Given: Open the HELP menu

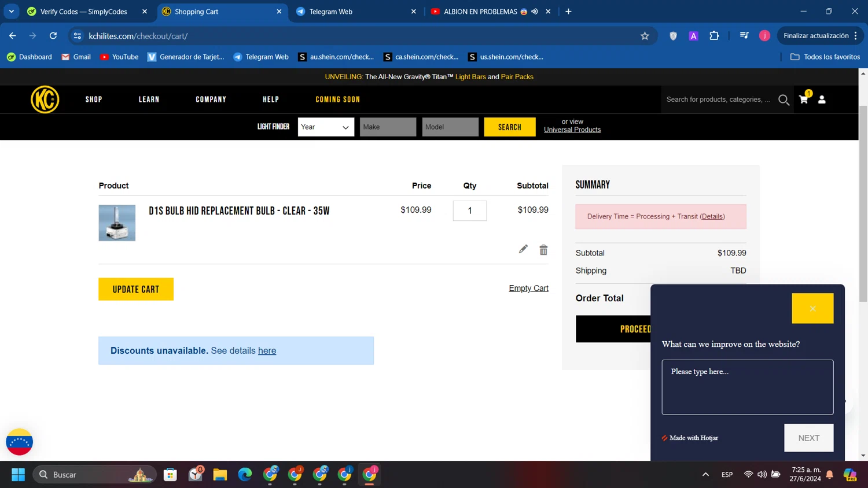Looking at the screenshot, I should tap(271, 99).
